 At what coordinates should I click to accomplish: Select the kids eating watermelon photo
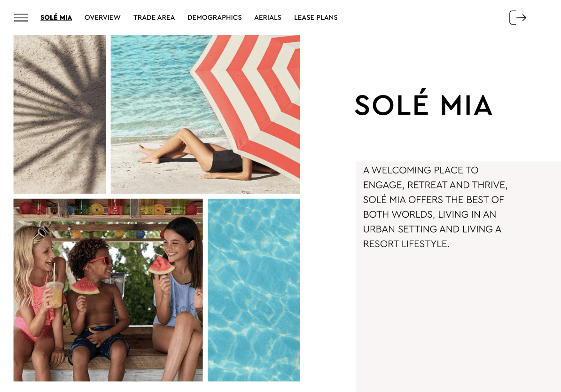tap(108, 290)
